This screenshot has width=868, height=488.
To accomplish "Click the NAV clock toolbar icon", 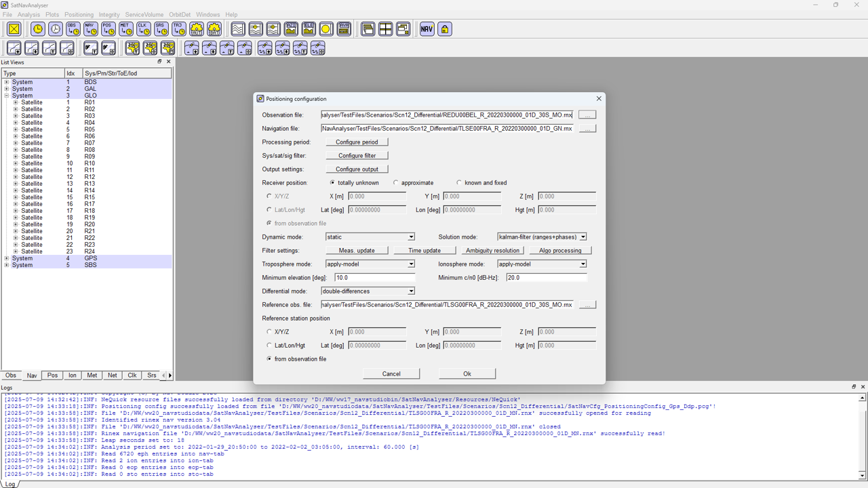I will 90,29.
